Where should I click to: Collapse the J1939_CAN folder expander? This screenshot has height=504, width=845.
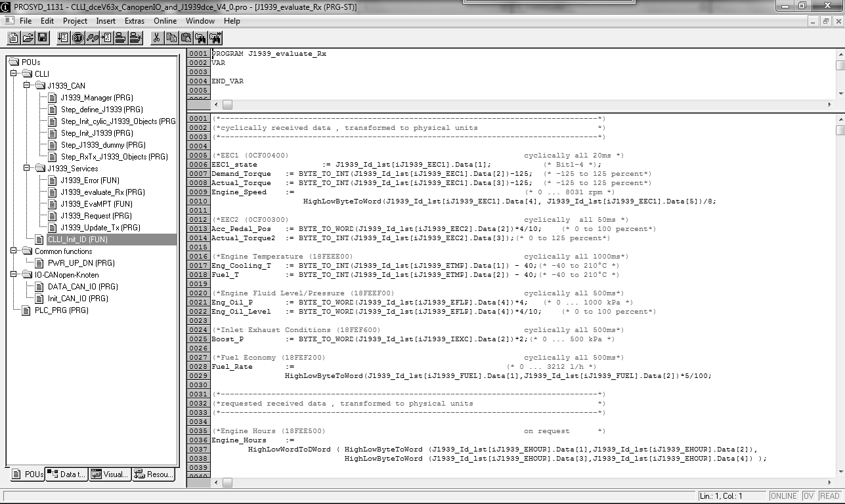coord(27,85)
